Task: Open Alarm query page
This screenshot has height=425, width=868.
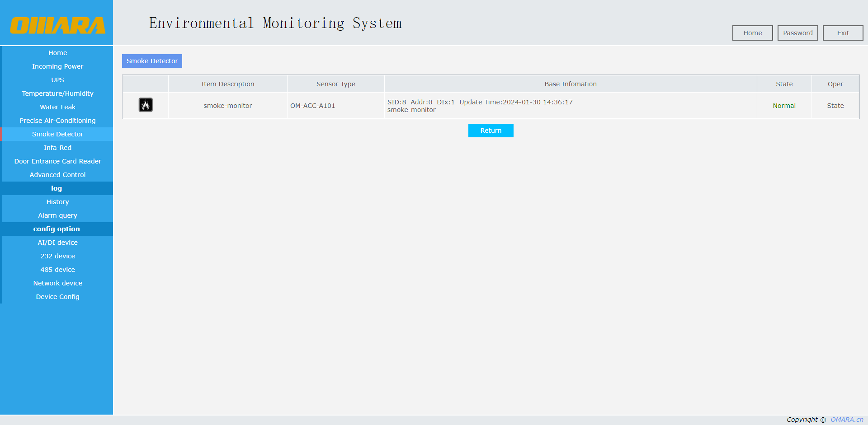Action: click(x=57, y=215)
